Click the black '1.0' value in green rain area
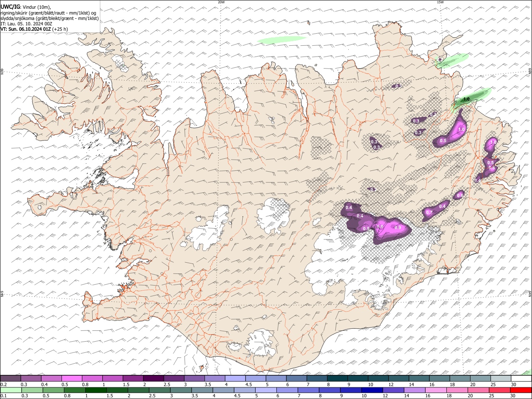The width and height of the screenshot is (532, 399). point(466,99)
